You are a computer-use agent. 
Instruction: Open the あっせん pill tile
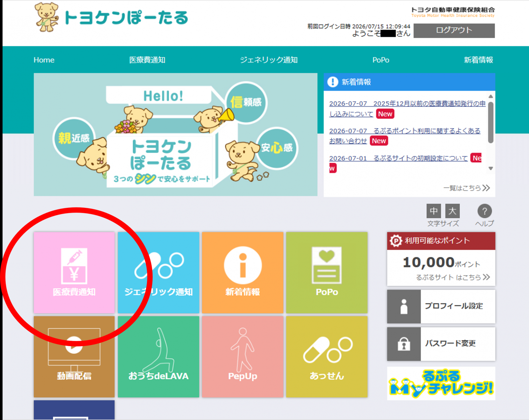click(327, 357)
